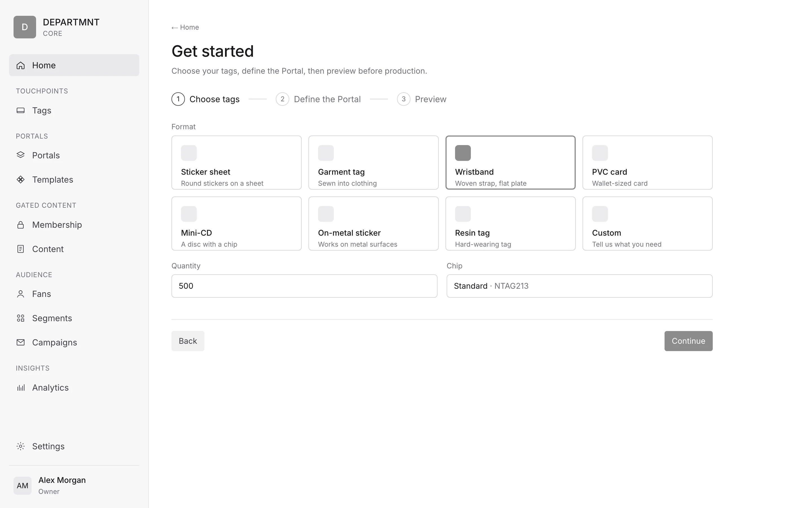Open Analytics in the sidebar
The image size is (812, 508).
coord(74,388)
